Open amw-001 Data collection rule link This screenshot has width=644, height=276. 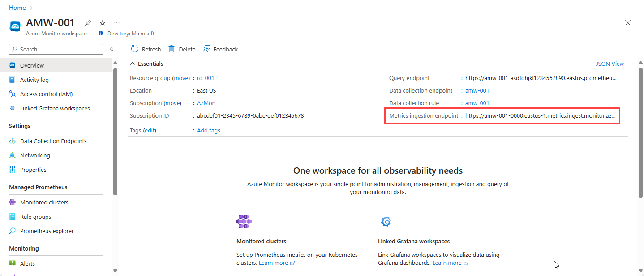(x=477, y=103)
